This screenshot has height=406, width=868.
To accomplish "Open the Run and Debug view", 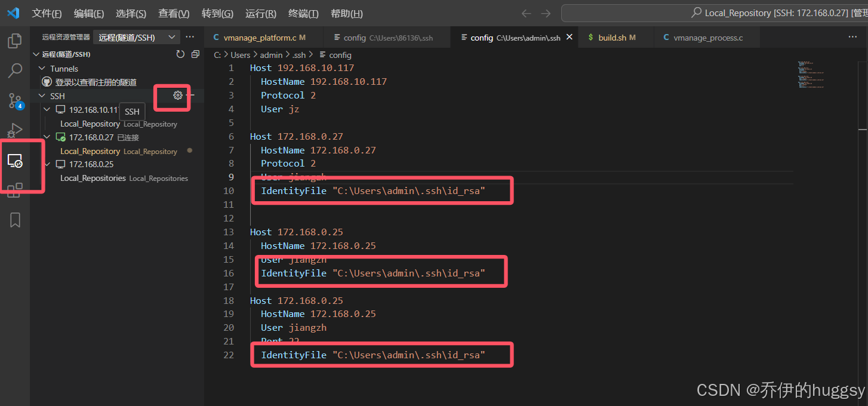I will pyautogui.click(x=15, y=130).
